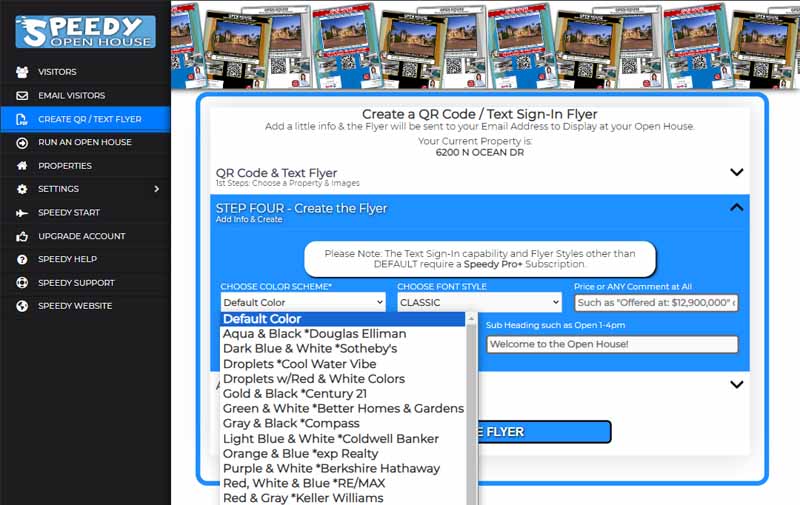Click the Create QR flyer PDF icon
Viewport: 800px width, 505px height.
click(x=22, y=119)
